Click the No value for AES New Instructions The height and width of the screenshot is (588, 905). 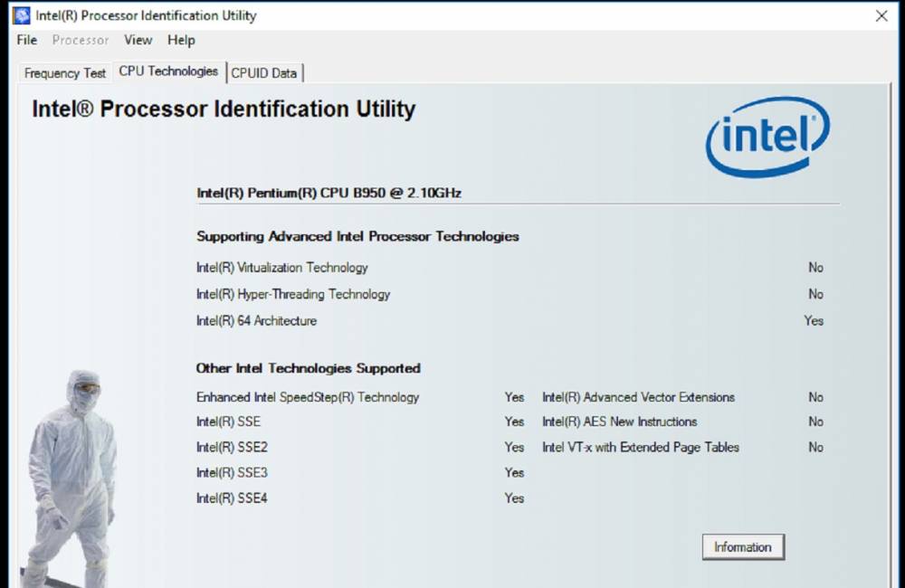click(815, 422)
